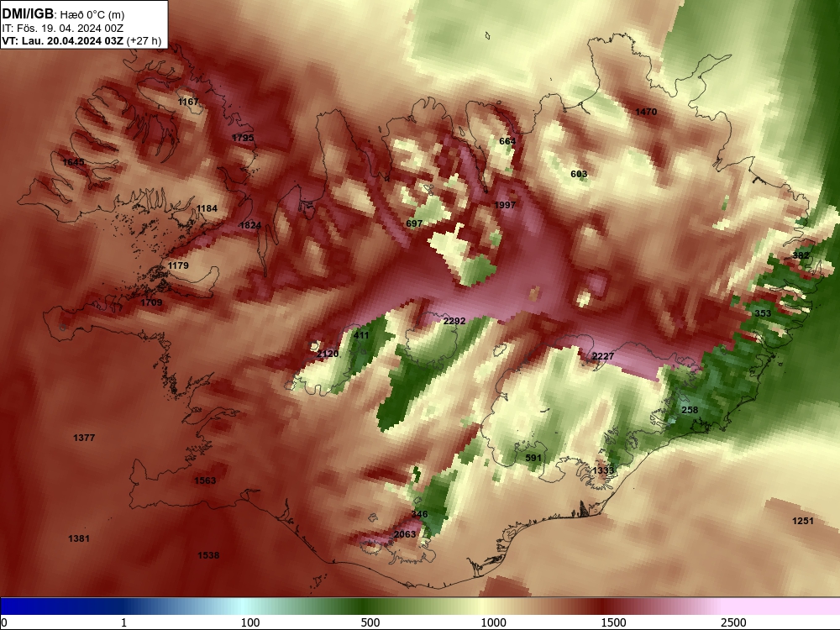Click the 1645 value in the Westfjords
This screenshot has width=840, height=630.
[73, 162]
